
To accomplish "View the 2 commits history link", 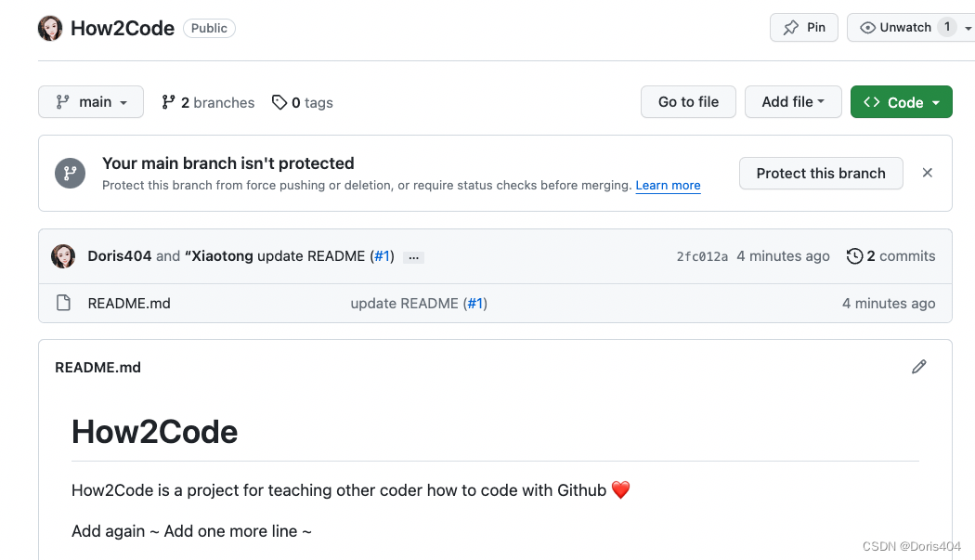I will [x=890, y=256].
